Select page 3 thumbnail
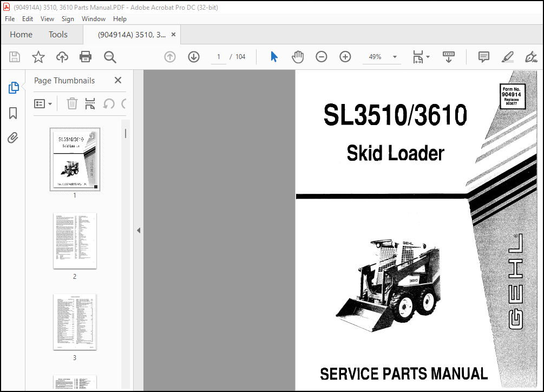Screen dimensions: 544x392 point(75,322)
